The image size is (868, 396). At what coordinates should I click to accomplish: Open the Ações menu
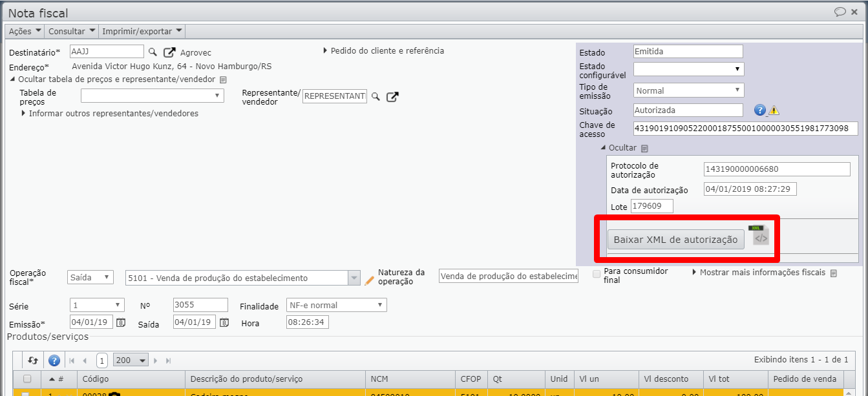click(x=25, y=31)
